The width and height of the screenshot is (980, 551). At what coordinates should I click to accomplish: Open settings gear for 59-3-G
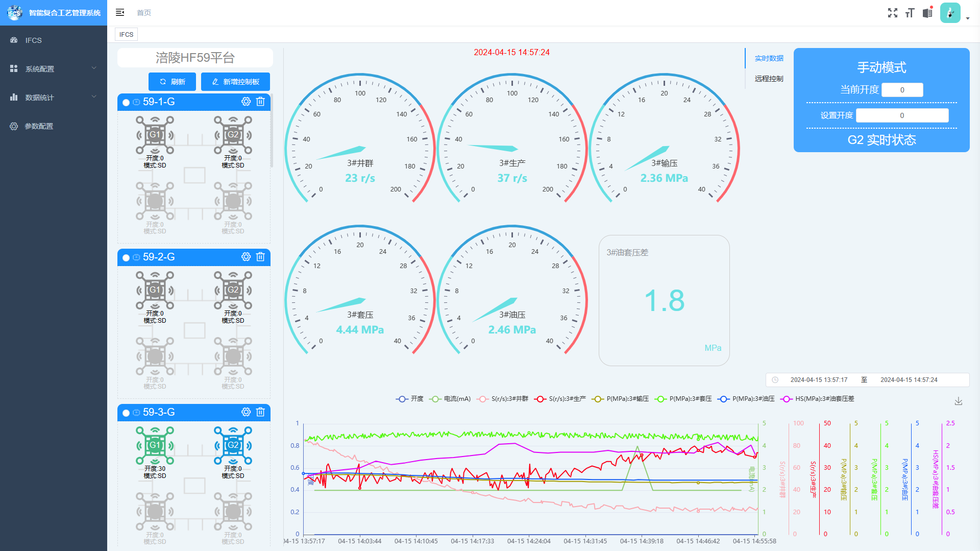pyautogui.click(x=246, y=412)
